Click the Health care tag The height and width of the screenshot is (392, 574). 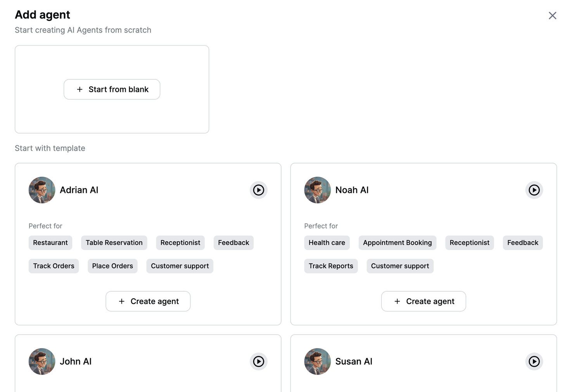click(327, 243)
